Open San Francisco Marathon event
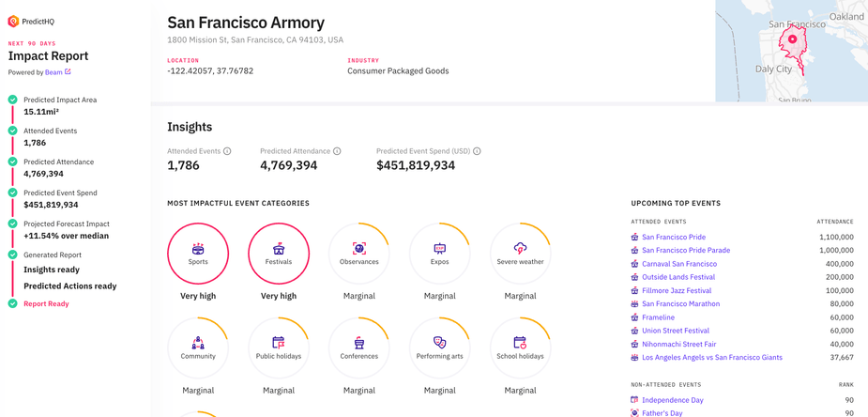This screenshot has height=417, width=868. coord(681,304)
